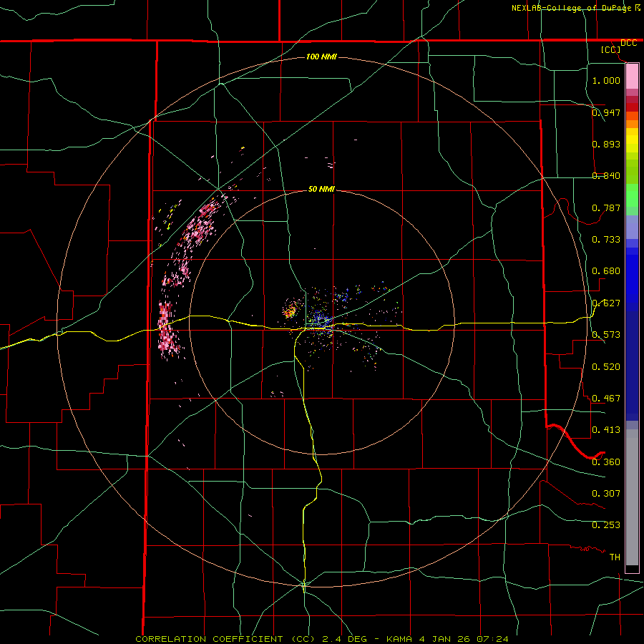This screenshot has height=644, width=644.
Task: Click the 100 NMI range ring label
Action: pos(321,57)
